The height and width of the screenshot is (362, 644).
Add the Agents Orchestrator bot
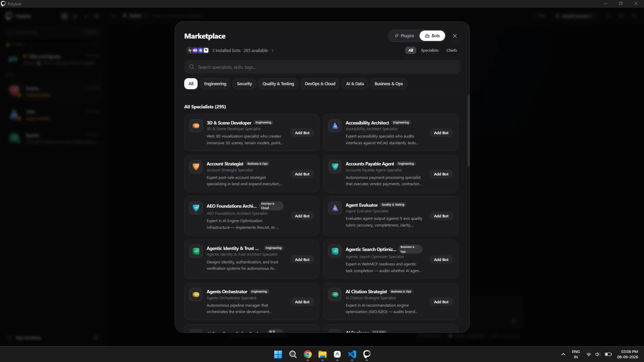[302, 302]
